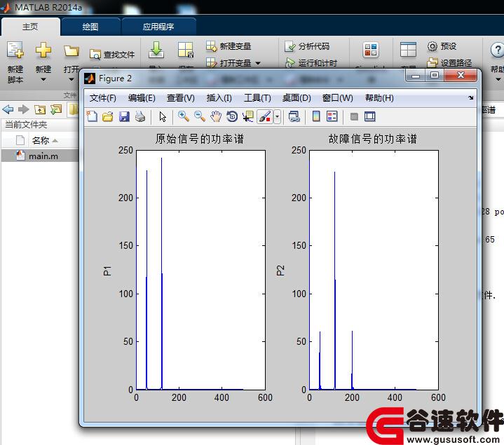Click the New Script icon in MATLAB ribbon
This screenshot has height=445, width=504.
pos(15,50)
